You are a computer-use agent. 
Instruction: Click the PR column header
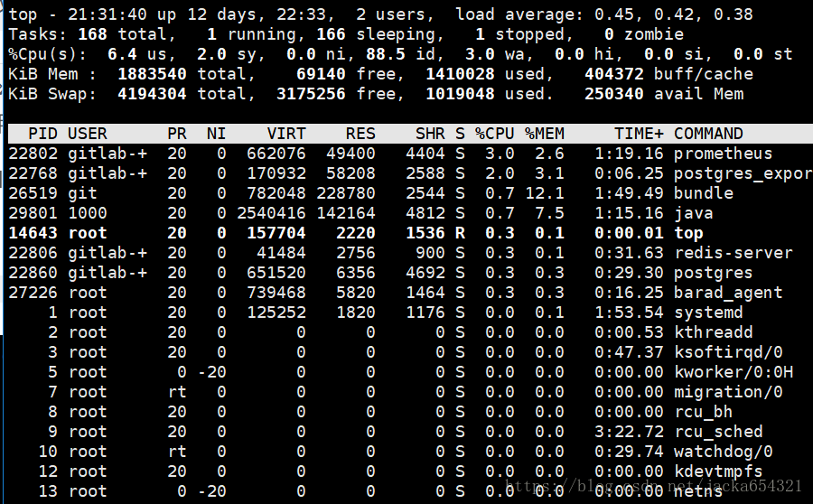point(177,134)
